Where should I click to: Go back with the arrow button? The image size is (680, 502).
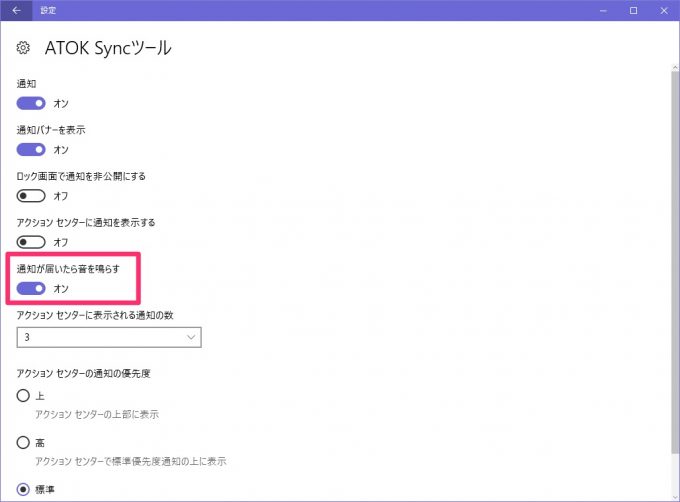[x=16, y=10]
